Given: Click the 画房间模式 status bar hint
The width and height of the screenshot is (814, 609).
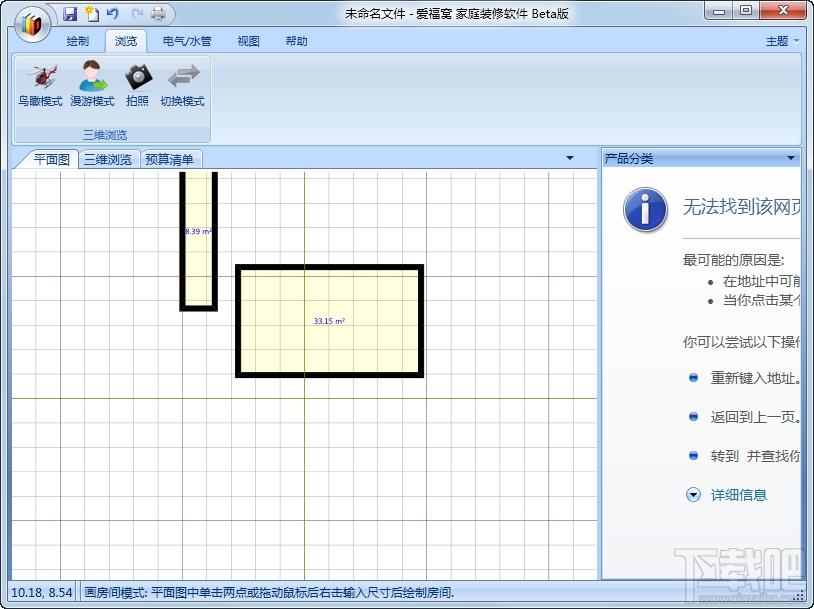Looking at the screenshot, I should point(269,592).
